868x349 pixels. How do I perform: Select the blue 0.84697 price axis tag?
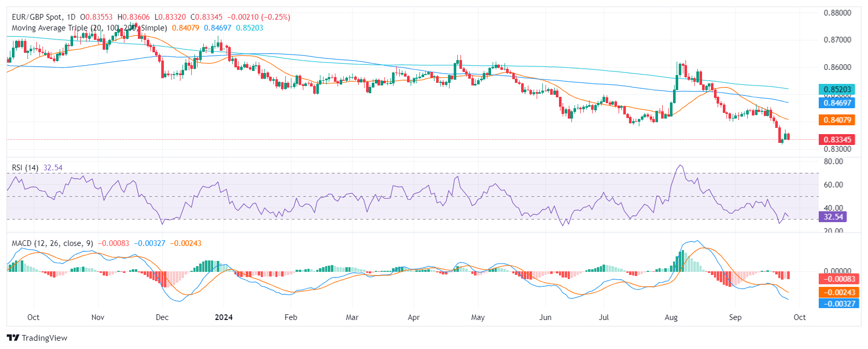pyautogui.click(x=837, y=103)
